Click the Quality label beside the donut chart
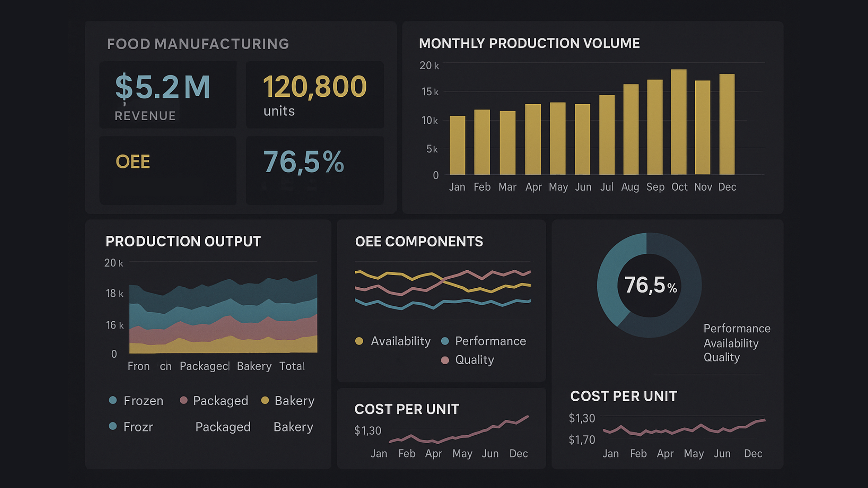 pyautogui.click(x=722, y=357)
